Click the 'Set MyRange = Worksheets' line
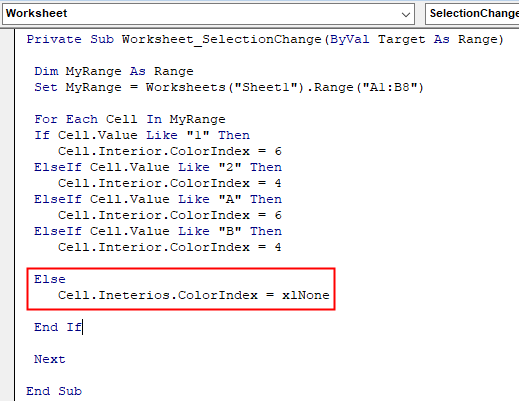This screenshot has height=401, width=519. (229, 87)
